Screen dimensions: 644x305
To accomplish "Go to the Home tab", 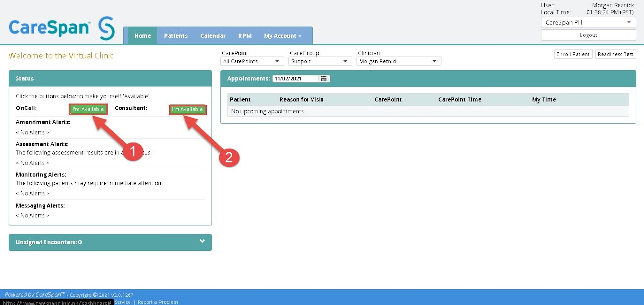I will pyautogui.click(x=143, y=36).
